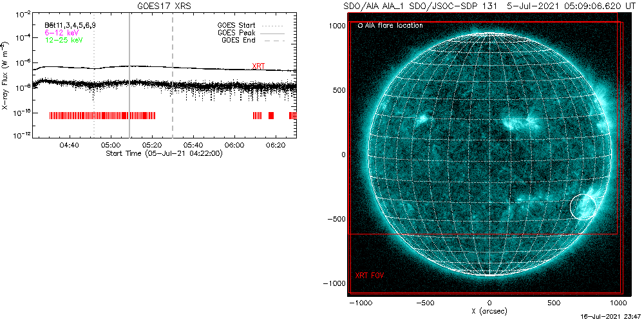Select the 6-12 keV legend label
Screen dimensions: 644x322
click(62, 32)
